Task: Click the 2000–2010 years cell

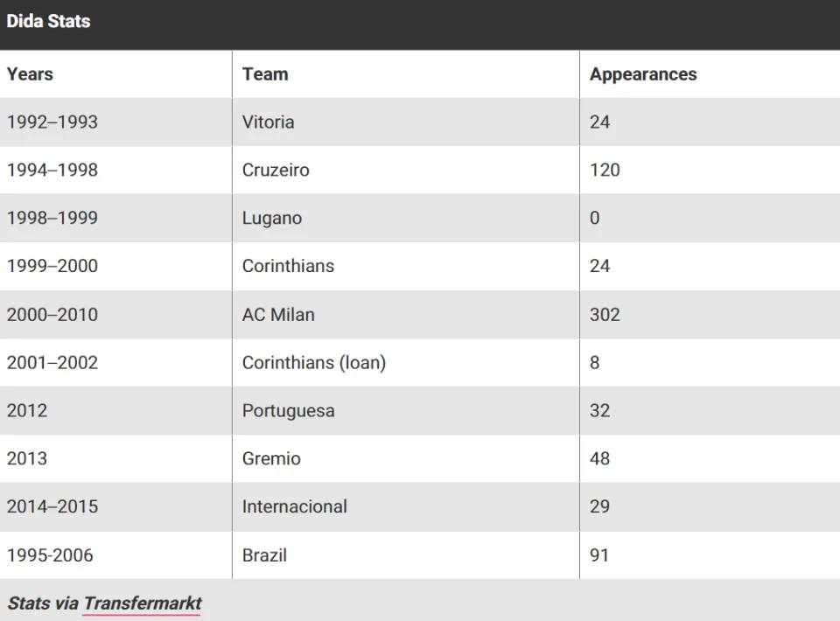Action: click(x=52, y=314)
